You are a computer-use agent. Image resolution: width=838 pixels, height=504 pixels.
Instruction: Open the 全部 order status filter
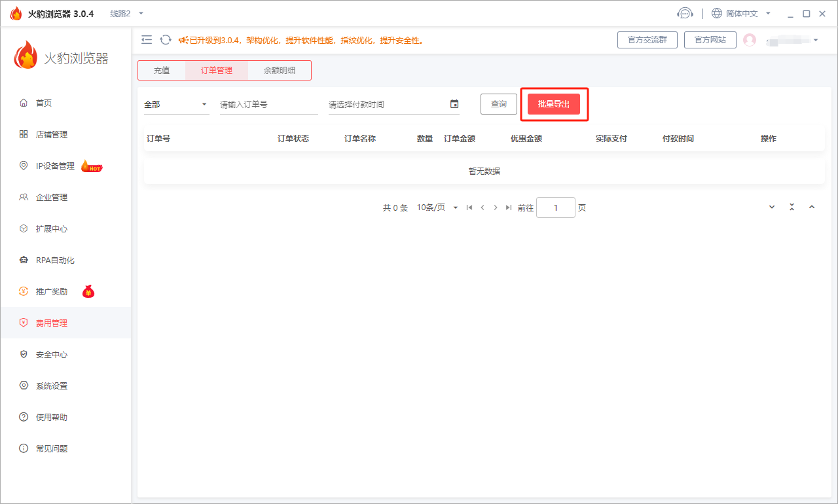coord(176,104)
